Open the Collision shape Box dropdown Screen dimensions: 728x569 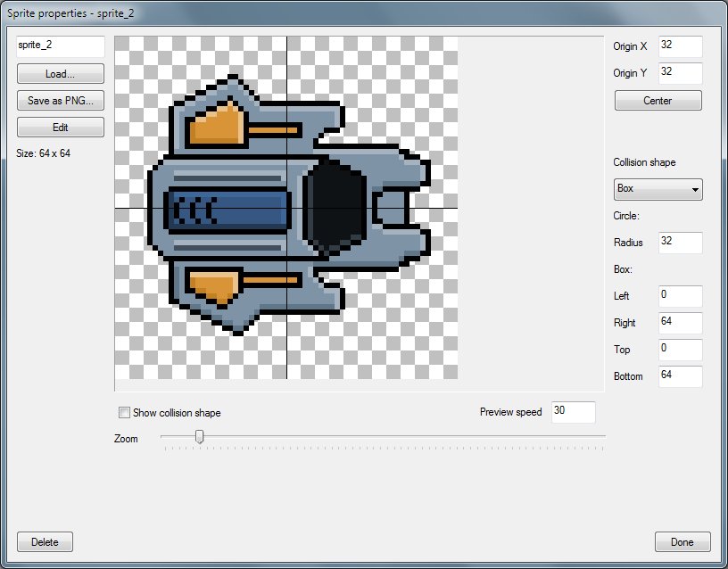coord(658,189)
